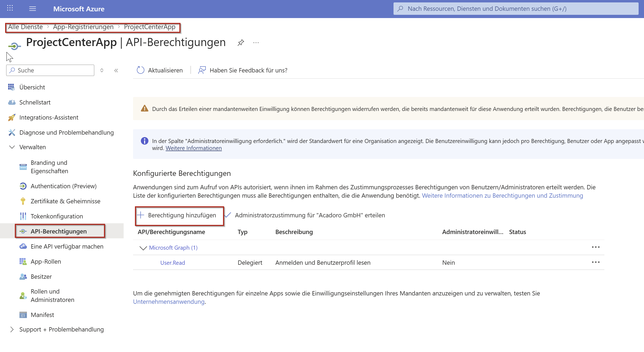Viewport: 644px width, 352px height.
Task: Select Tokenkonfiguration menu item
Action: coord(57,216)
